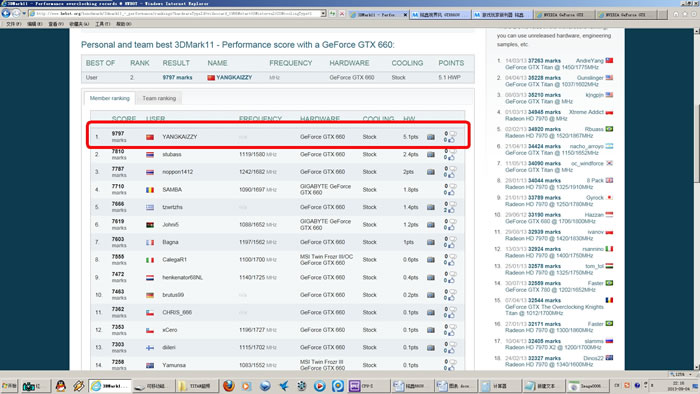The image size is (700, 394).
Task: Click inside the URL address field
Action: tap(178, 14)
